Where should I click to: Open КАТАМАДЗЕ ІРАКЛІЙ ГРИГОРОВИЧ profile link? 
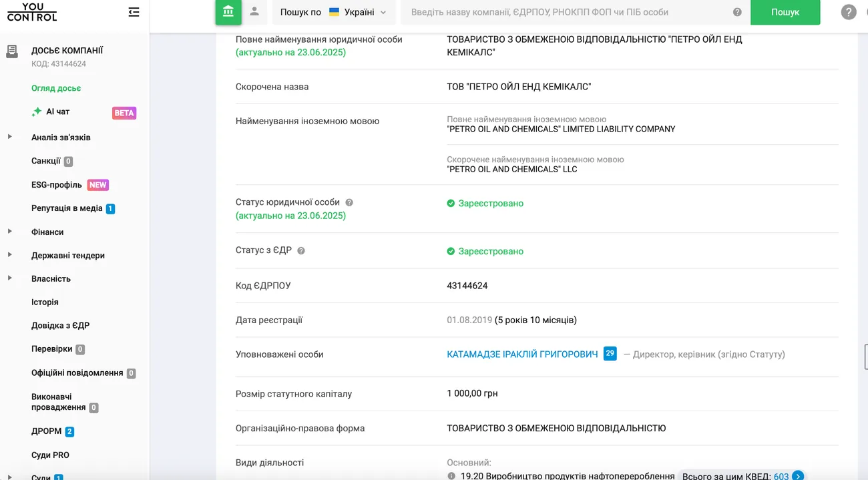point(522,354)
